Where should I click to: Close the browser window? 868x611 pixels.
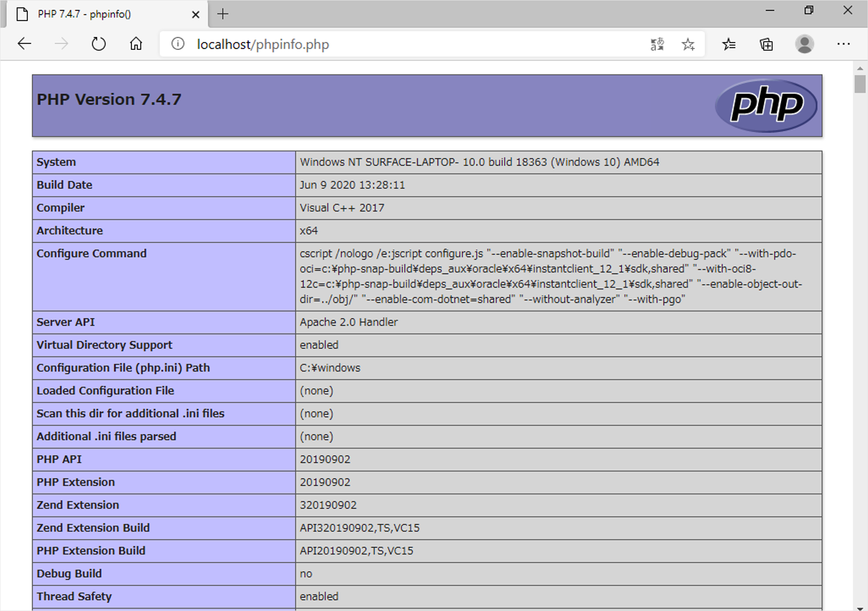click(848, 10)
